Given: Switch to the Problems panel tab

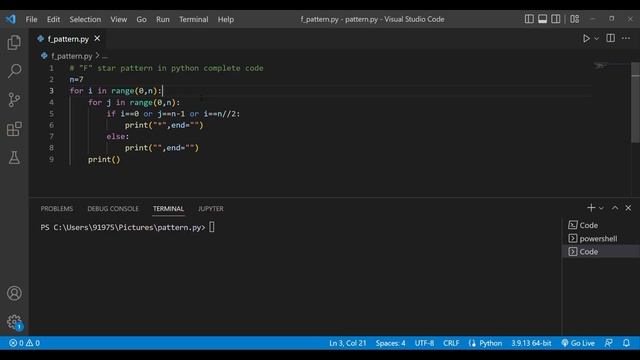Looking at the screenshot, I should tap(57, 209).
